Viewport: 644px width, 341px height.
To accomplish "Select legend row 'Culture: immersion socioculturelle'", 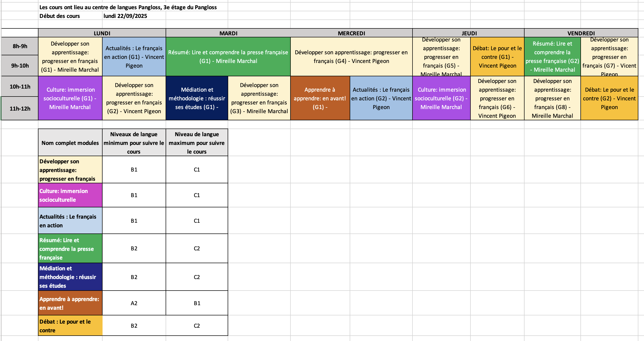I will (70, 195).
